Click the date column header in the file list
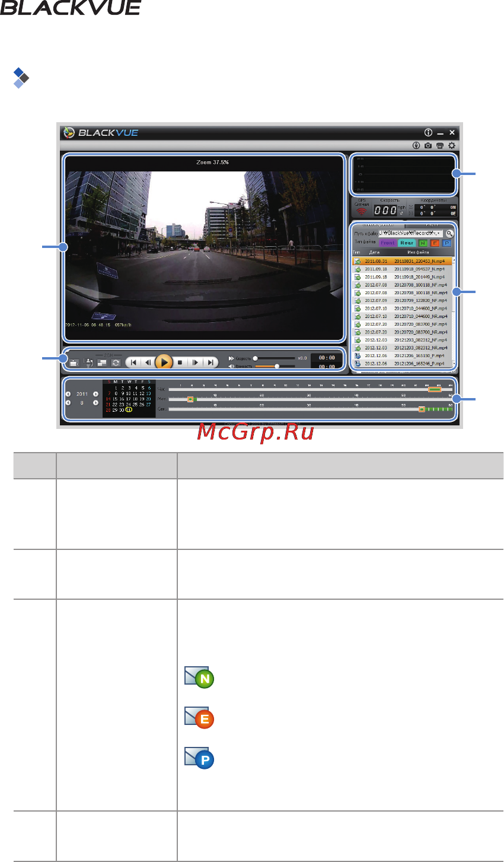Image resolution: width=504 pixels, height=862 pixels. (374, 252)
